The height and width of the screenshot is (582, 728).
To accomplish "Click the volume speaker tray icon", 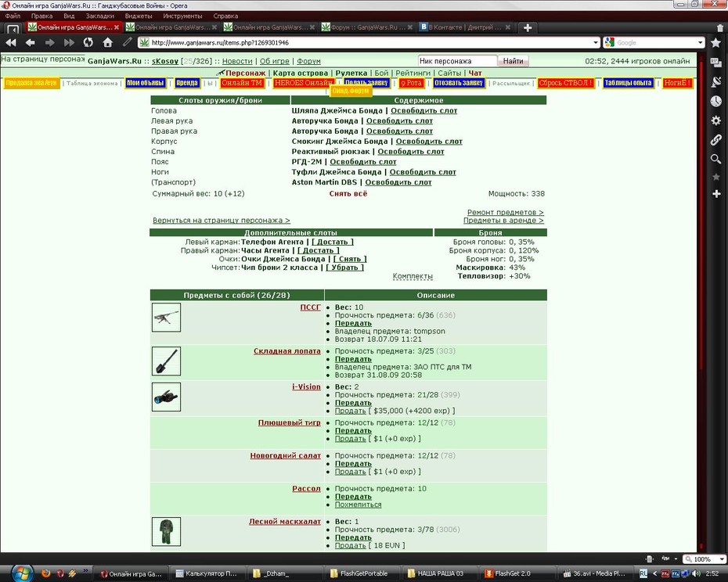I will [x=697, y=573].
